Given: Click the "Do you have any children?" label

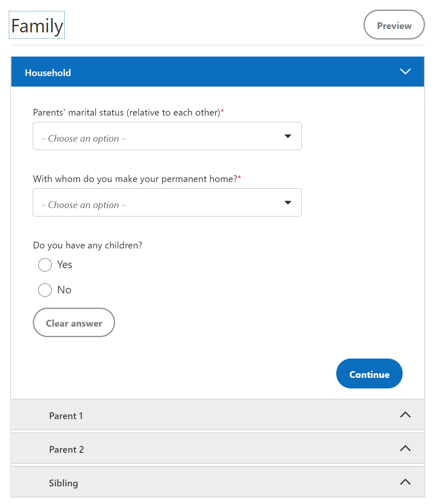Looking at the screenshot, I should pyautogui.click(x=87, y=245).
